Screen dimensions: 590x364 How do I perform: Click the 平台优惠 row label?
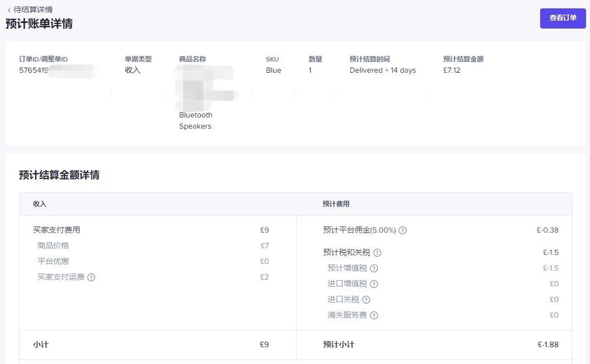(53, 261)
